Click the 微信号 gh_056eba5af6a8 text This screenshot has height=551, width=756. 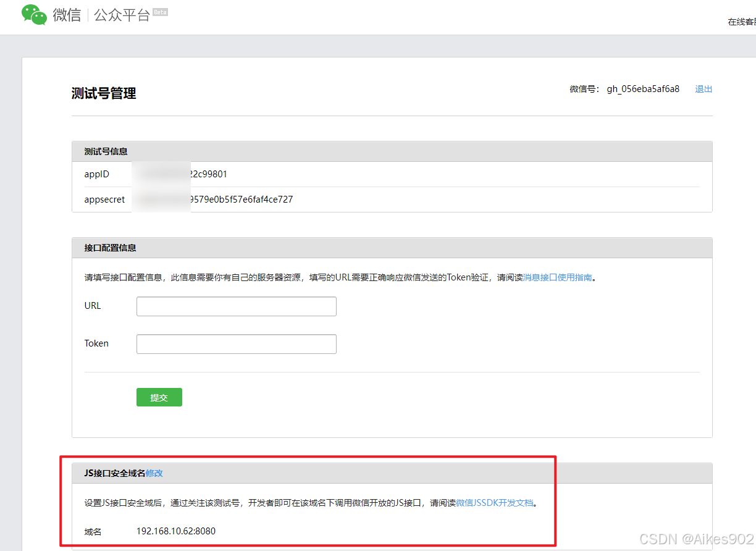624,89
